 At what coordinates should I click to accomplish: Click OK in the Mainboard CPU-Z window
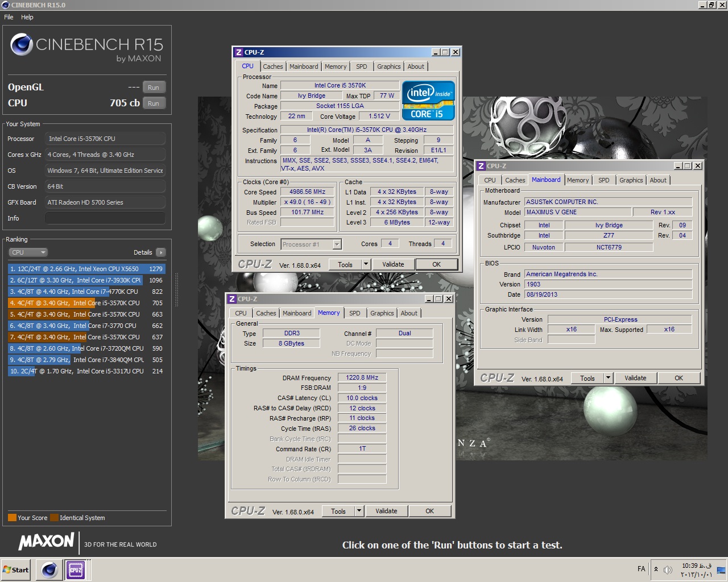[679, 378]
